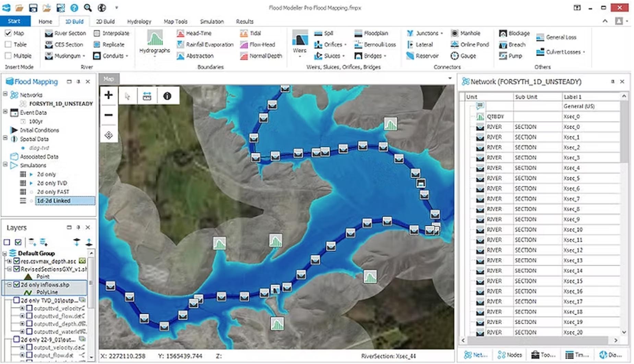Click the Start button
This screenshot has width=634, height=364.
coord(14,21)
